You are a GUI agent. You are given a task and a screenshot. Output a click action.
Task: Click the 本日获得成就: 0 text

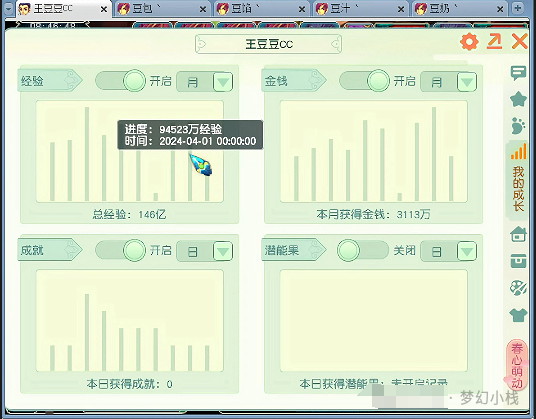click(x=130, y=384)
